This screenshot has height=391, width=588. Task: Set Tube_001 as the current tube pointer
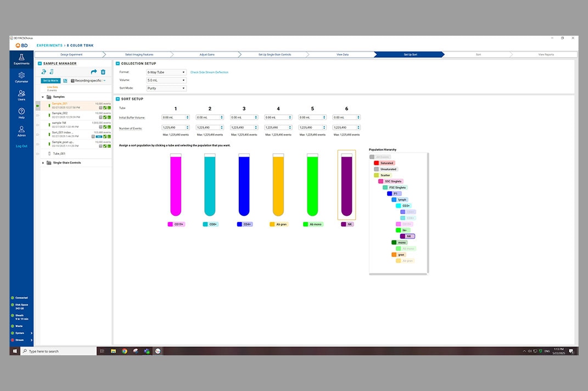click(37, 153)
